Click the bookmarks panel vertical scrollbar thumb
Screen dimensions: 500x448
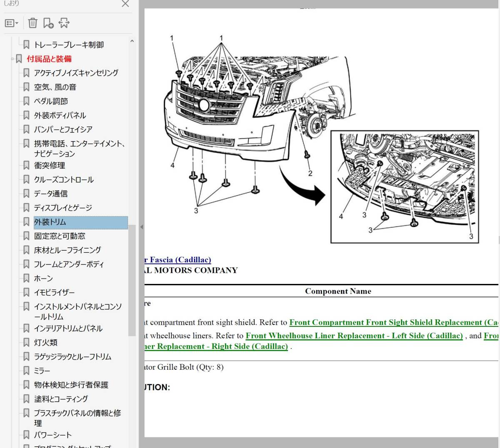[x=132, y=280]
